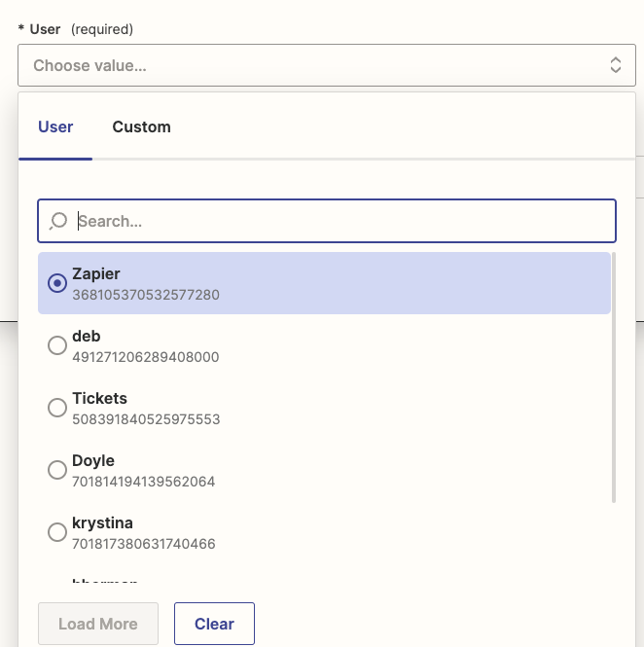Click the ID number 491271206289408000 under deb

(x=146, y=357)
